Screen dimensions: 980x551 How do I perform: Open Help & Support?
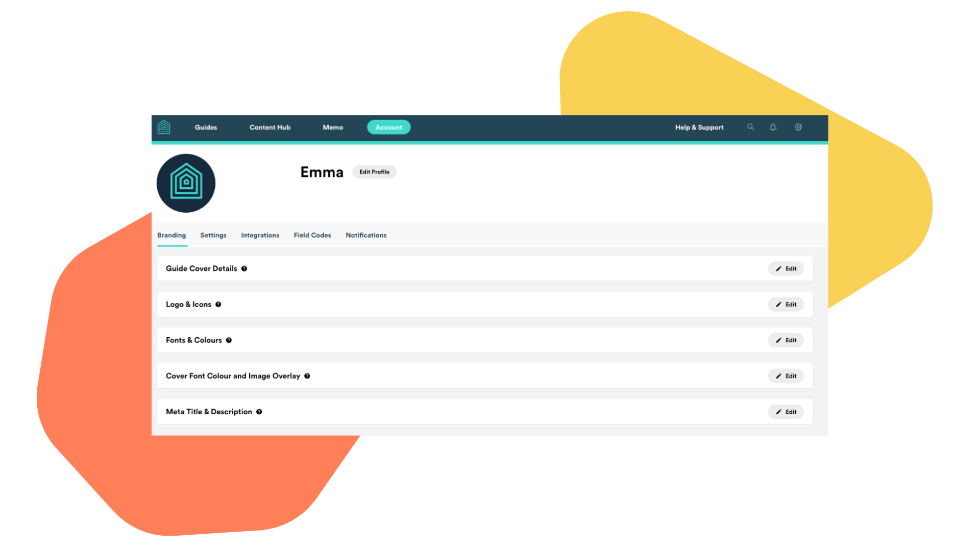click(699, 128)
